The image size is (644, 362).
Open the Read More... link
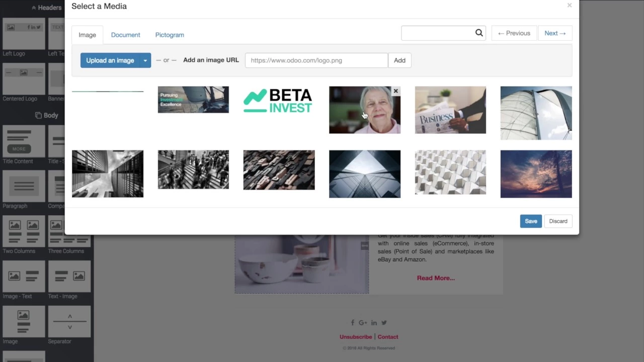[x=436, y=278]
